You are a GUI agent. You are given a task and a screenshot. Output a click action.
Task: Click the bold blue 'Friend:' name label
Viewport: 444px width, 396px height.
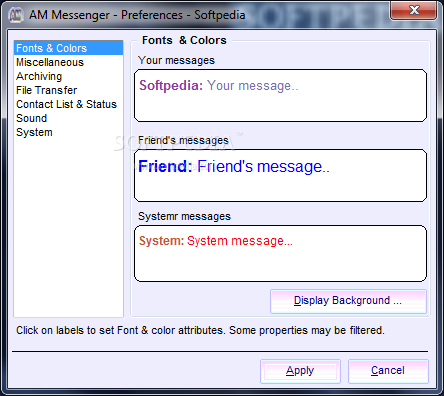pos(165,166)
